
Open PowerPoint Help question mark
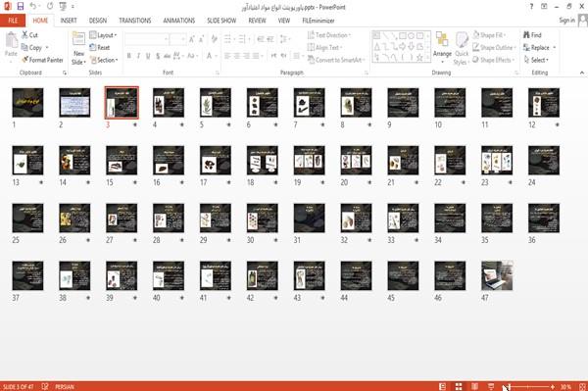point(531,7)
